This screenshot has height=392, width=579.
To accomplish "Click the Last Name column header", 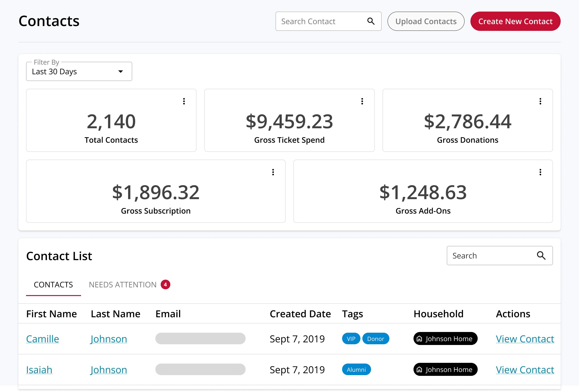I will tap(116, 314).
